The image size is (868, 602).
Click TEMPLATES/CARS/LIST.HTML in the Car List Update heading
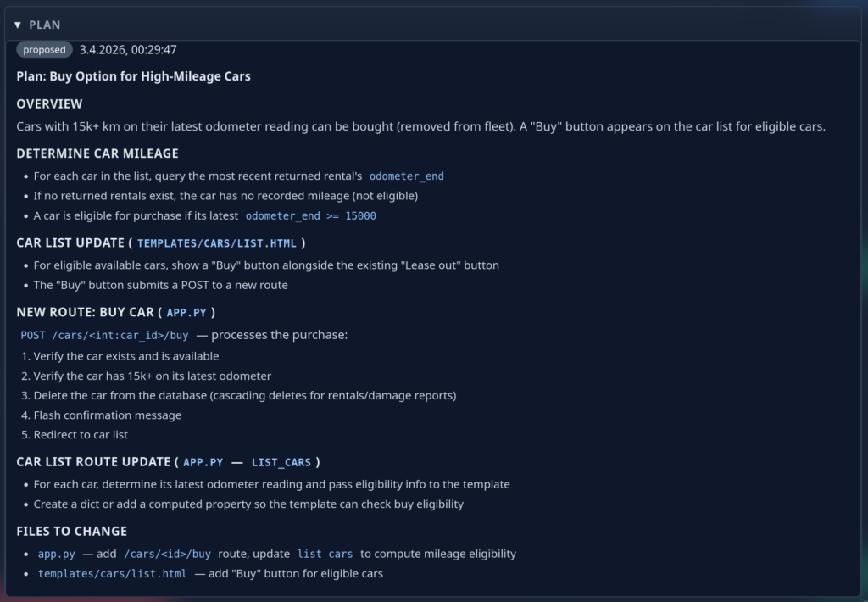(x=217, y=243)
